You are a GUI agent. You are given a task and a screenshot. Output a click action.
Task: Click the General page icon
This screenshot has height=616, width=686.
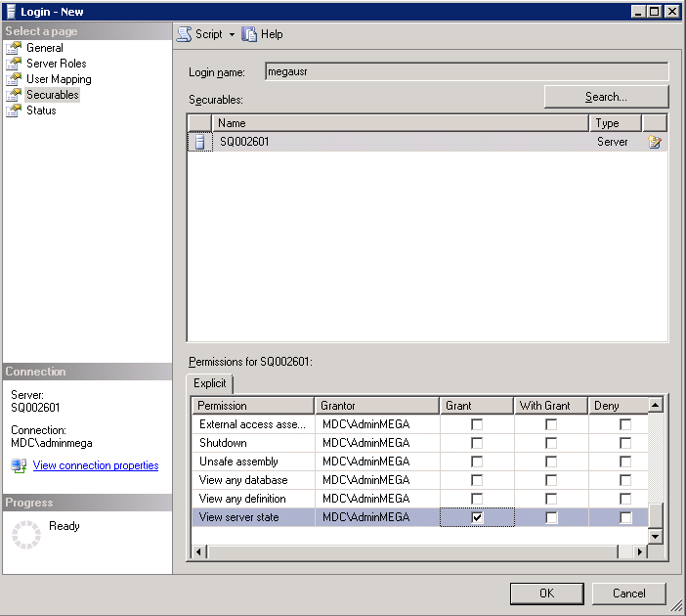coord(15,48)
